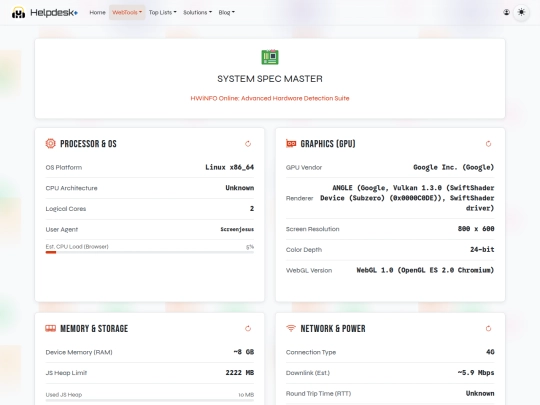Expand the Solutions dropdown
The width and height of the screenshot is (540, 405).
(x=197, y=12)
